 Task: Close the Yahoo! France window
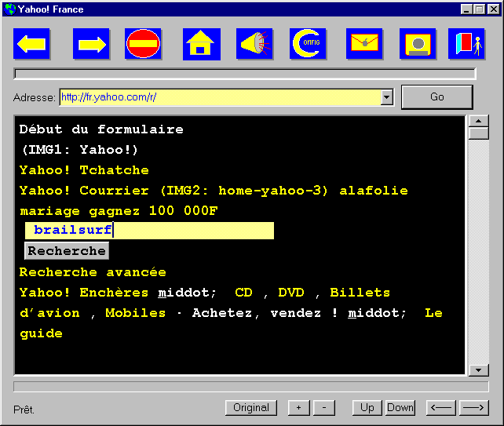point(493,9)
